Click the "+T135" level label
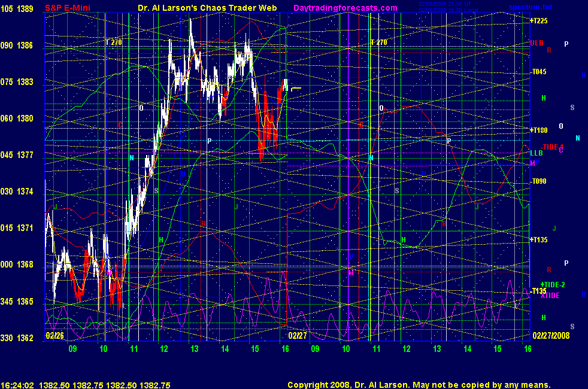Viewport: 588px width, 389px height. [x=539, y=240]
